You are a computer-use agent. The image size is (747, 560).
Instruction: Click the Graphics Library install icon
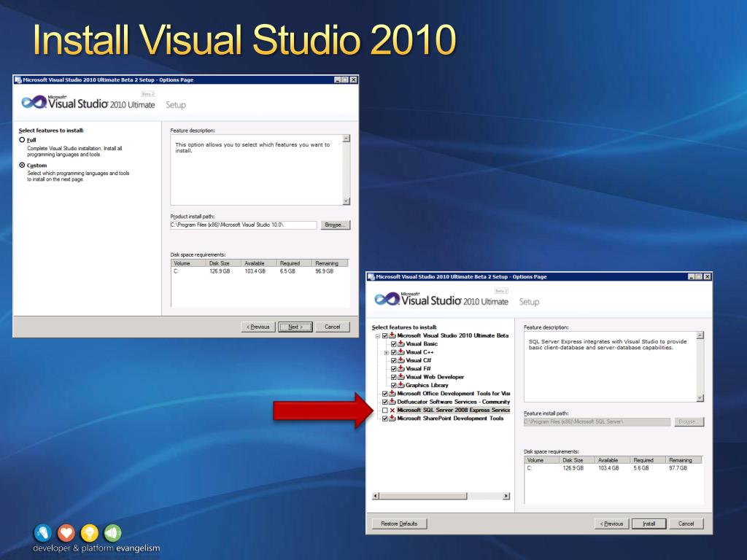click(x=401, y=385)
